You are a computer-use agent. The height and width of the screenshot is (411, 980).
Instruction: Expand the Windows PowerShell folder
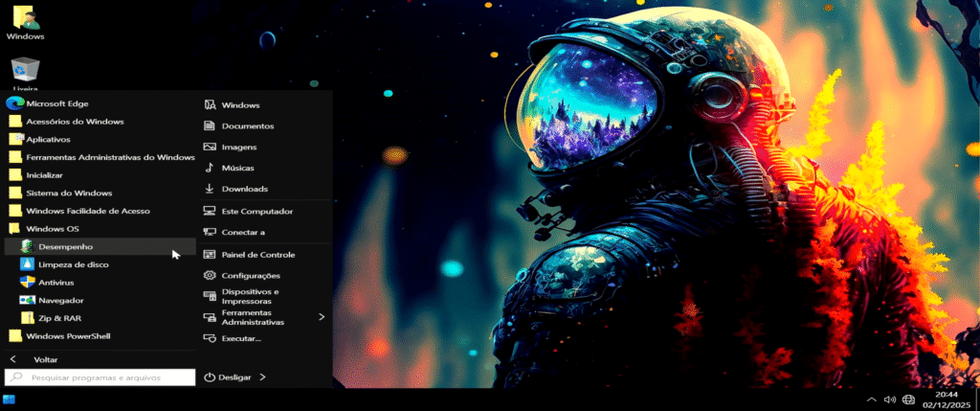point(67,336)
